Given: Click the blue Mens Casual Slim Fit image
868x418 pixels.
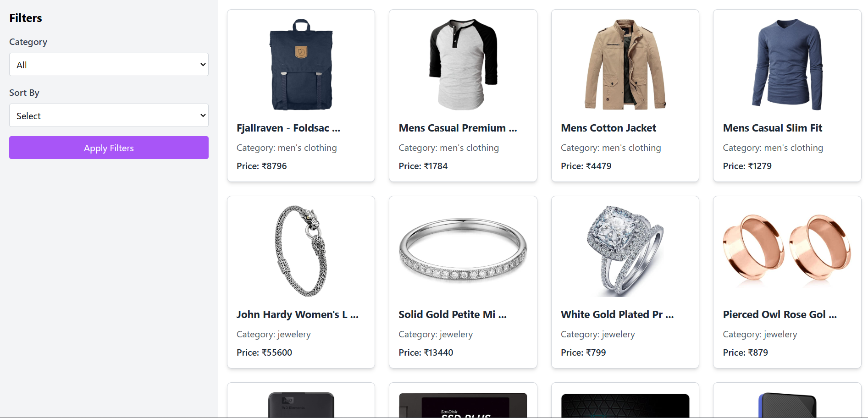Looking at the screenshot, I should point(787,65).
